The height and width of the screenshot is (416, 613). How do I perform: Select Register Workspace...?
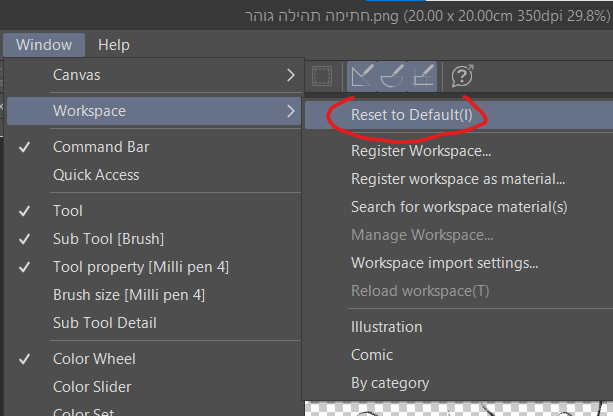click(459, 151)
